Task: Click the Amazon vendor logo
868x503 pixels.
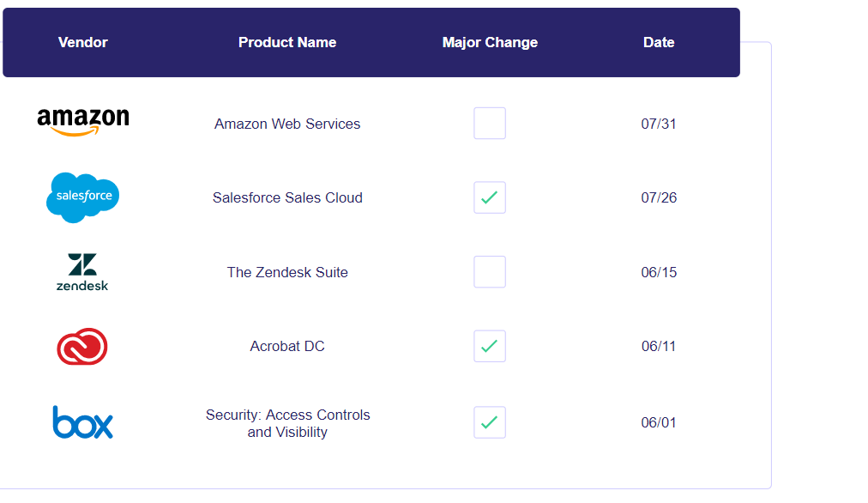Action: pos(82,119)
